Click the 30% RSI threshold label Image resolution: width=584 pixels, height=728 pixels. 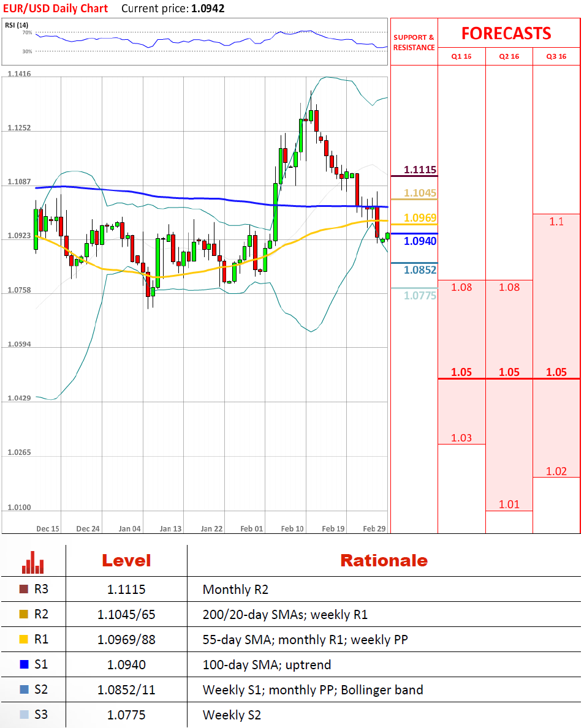coord(28,51)
